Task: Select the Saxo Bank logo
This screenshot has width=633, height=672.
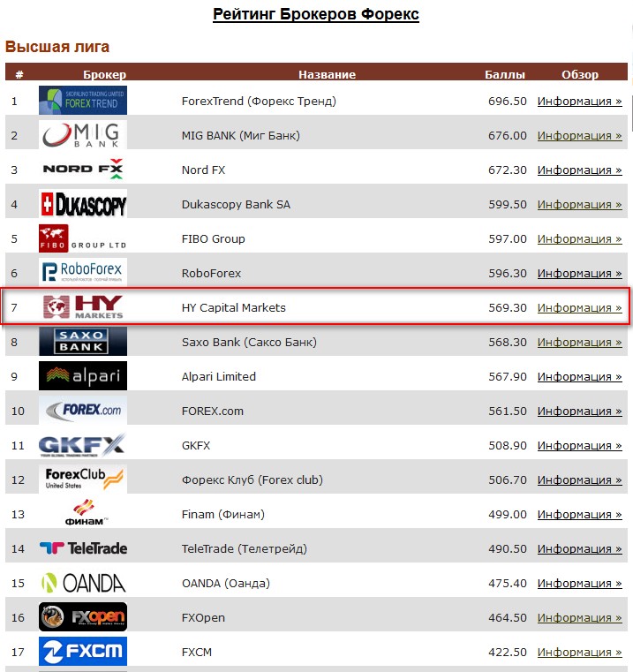Action: (x=83, y=341)
